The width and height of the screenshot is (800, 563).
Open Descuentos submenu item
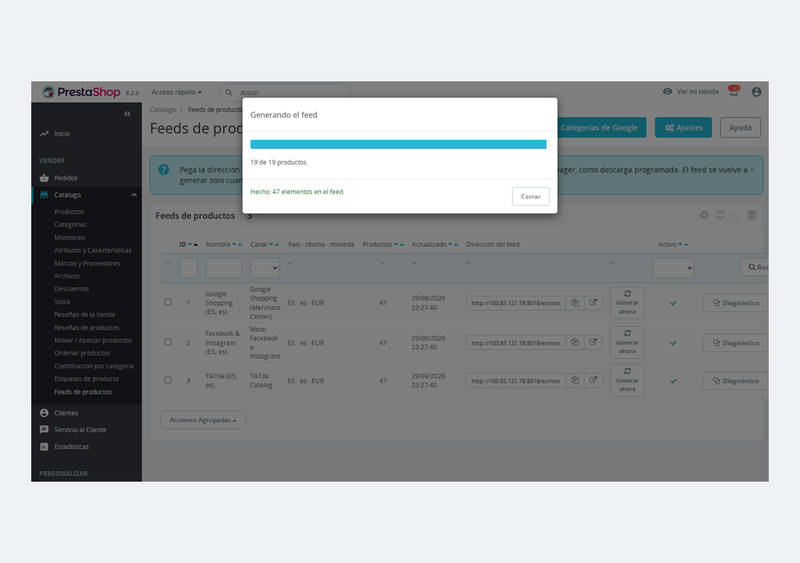click(x=71, y=289)
